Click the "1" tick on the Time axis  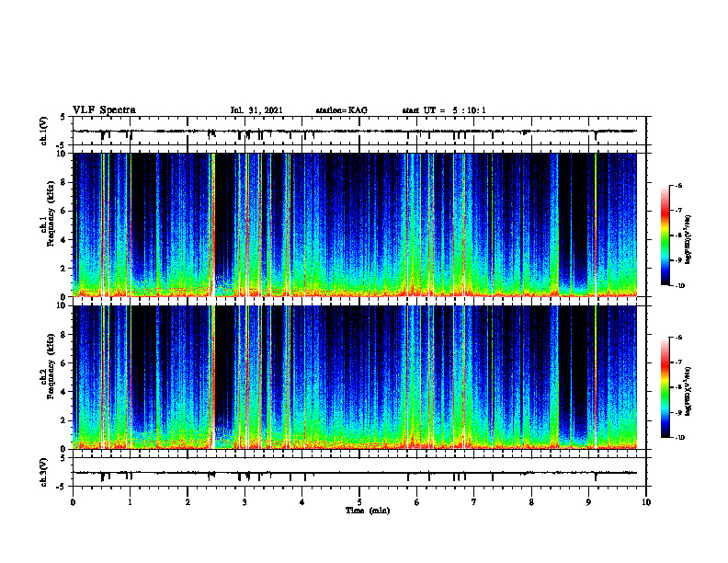[130, 502]
